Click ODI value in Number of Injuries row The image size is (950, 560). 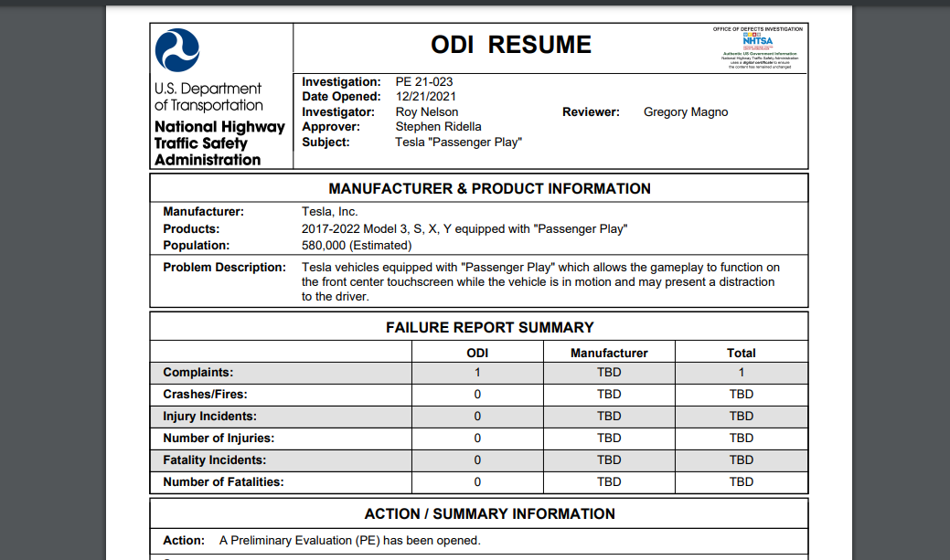click(477, 438)
